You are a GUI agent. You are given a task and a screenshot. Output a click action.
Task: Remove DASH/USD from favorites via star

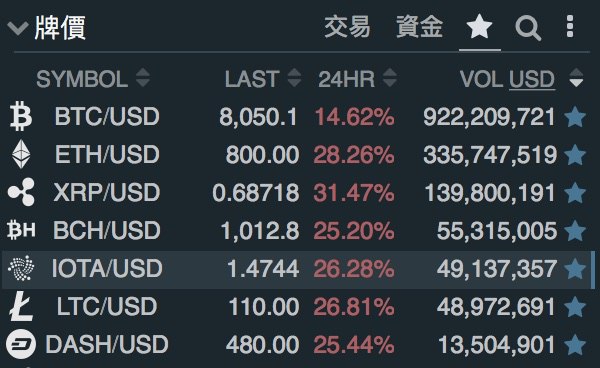pos(575,345)
